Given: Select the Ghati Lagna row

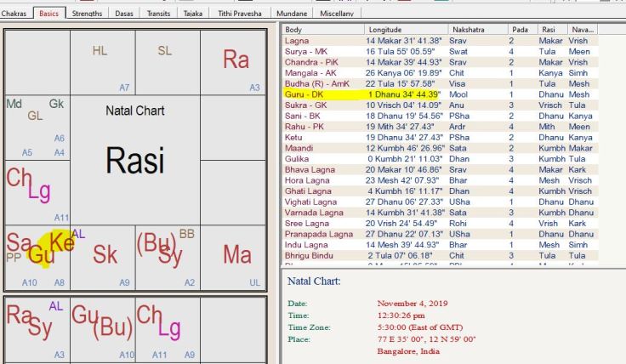Looking at the screenshot, I should (x=441, y=191).
